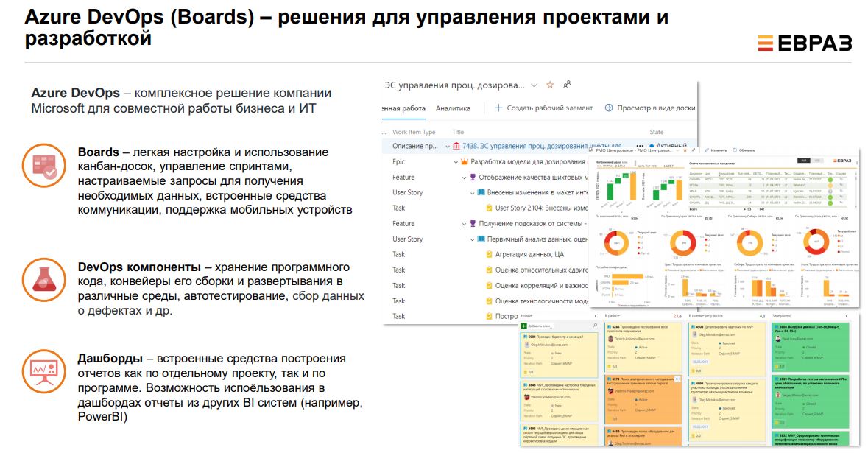Click Просмотр в виде доски button
This screenshot has width=868, height=453.
tap(649, 108)
